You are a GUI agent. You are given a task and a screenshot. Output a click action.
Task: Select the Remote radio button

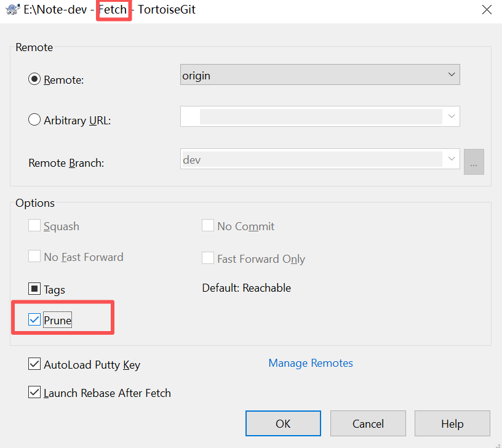[34, 80]
